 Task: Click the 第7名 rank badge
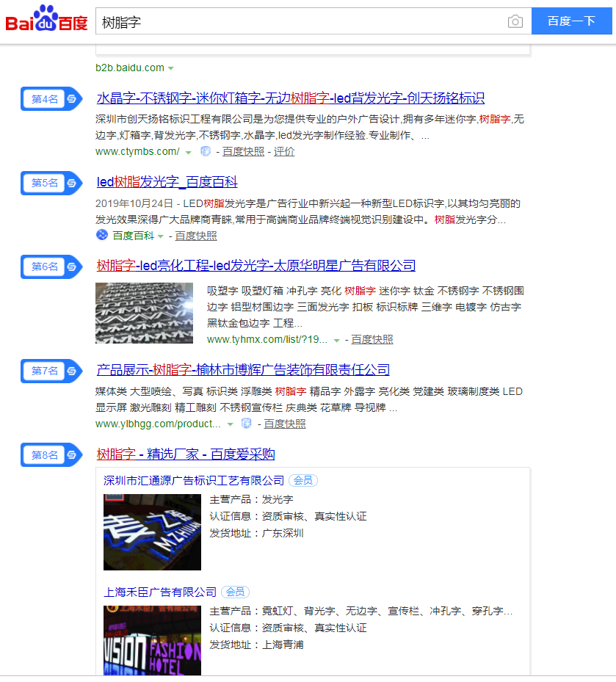[51, 371]
